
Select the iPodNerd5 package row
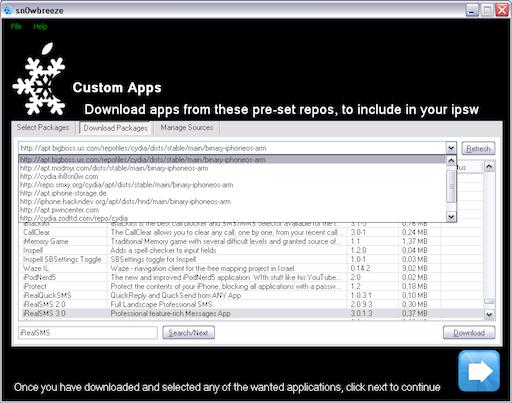click(252, 277)
